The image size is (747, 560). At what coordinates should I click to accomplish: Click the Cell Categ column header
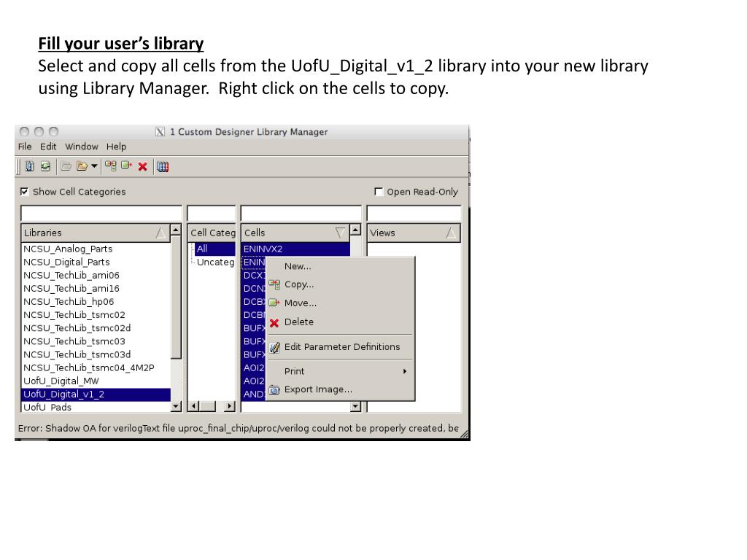click(212, 233)
